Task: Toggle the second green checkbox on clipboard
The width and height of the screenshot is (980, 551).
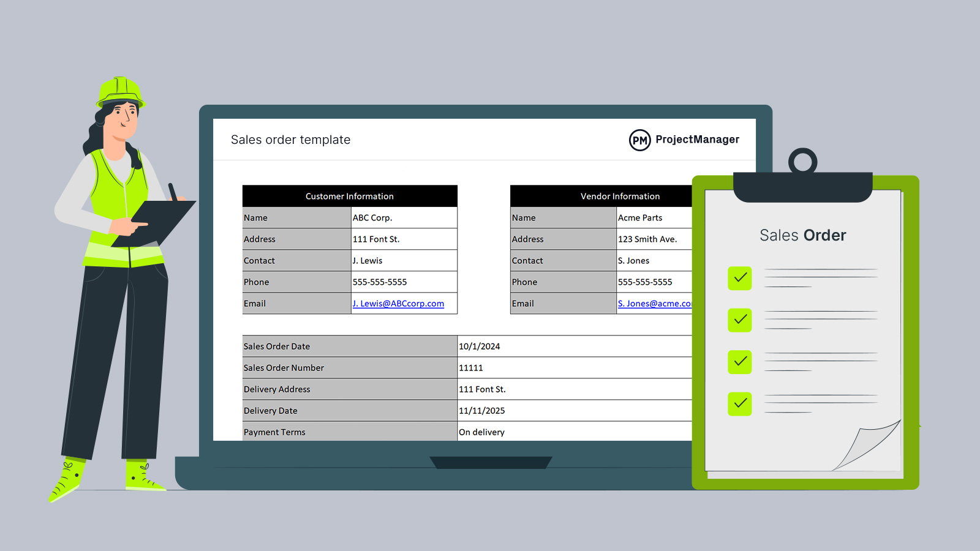Action: 740,320
